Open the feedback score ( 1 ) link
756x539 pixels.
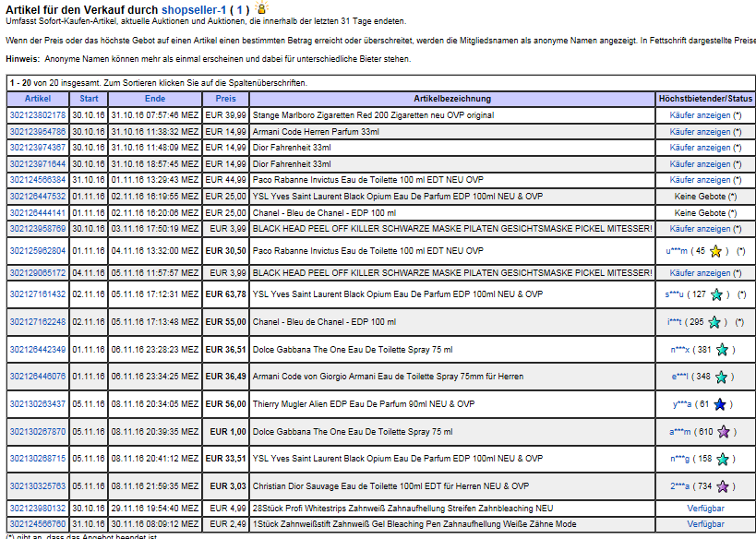[240, 9]
